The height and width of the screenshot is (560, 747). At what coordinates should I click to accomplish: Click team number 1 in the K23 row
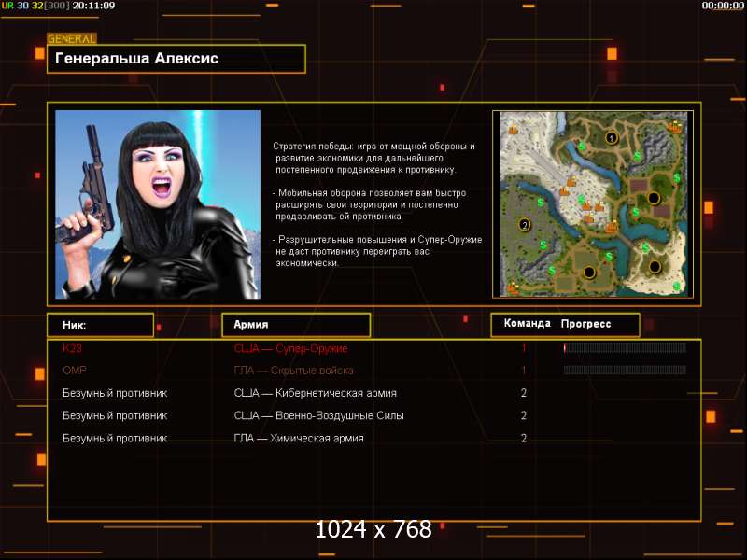click(x=524, y=348)
